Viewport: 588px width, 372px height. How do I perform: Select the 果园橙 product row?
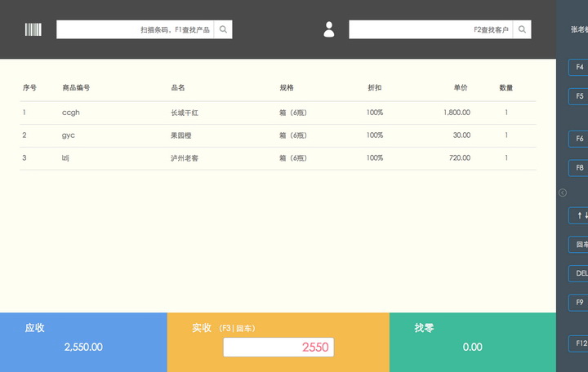(x=278, y=135)
